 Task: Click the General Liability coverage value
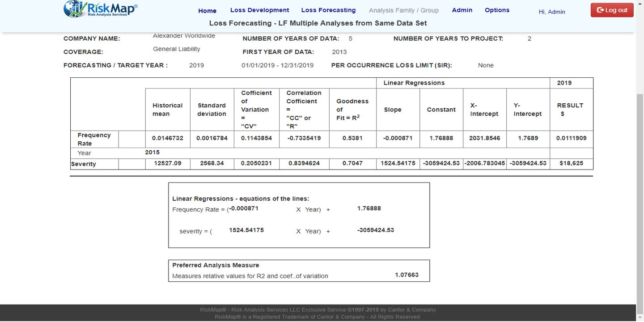pos(177,49)
